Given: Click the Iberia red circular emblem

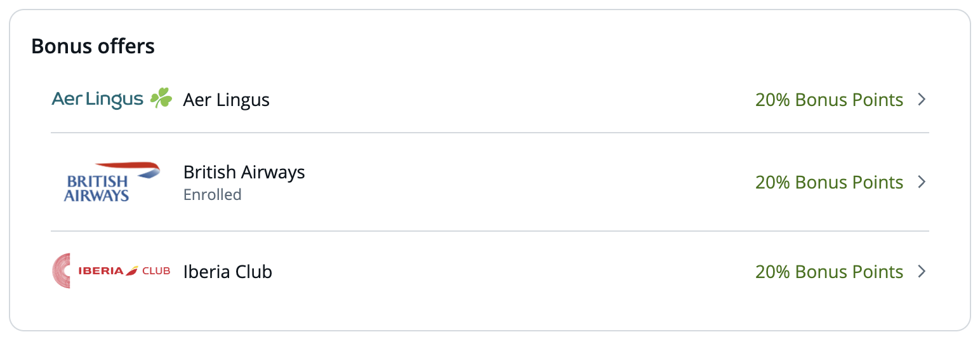Looking at the screenshot, I should pyautogui.click(x=62, y=271).
